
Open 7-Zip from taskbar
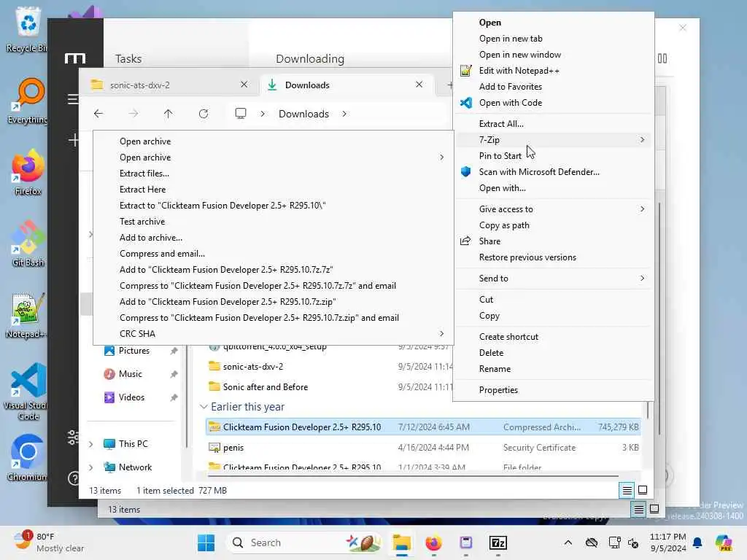click(498, 542)
